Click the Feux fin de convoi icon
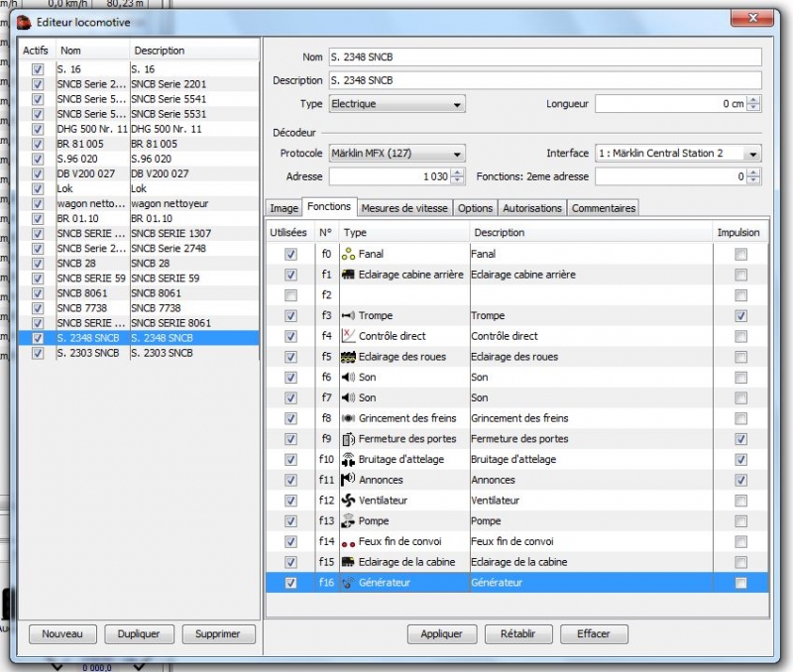793x672 pixels. coord(348,542)
